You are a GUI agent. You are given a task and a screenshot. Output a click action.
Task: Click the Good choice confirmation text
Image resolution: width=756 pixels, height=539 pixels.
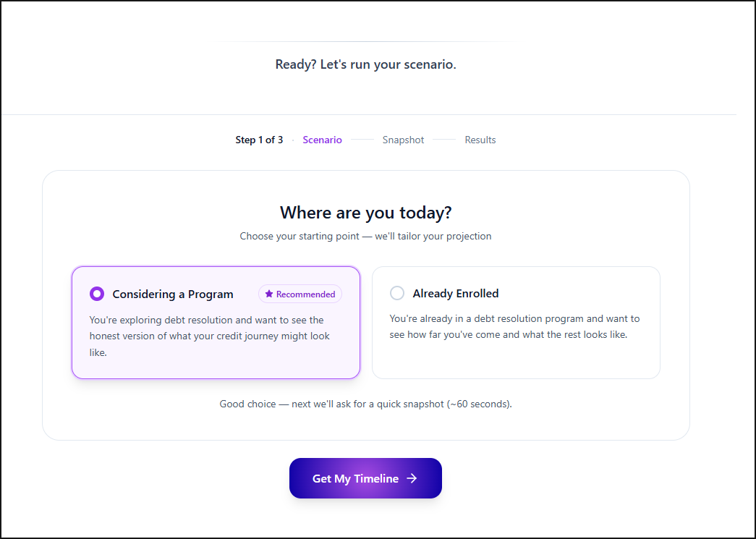point(365,404)
